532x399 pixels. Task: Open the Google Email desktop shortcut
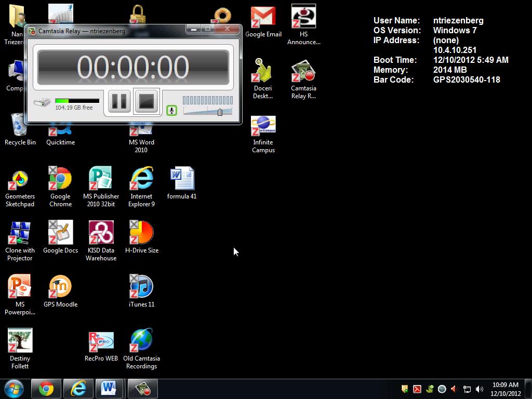pyautogui.click(x=263, y=22)
